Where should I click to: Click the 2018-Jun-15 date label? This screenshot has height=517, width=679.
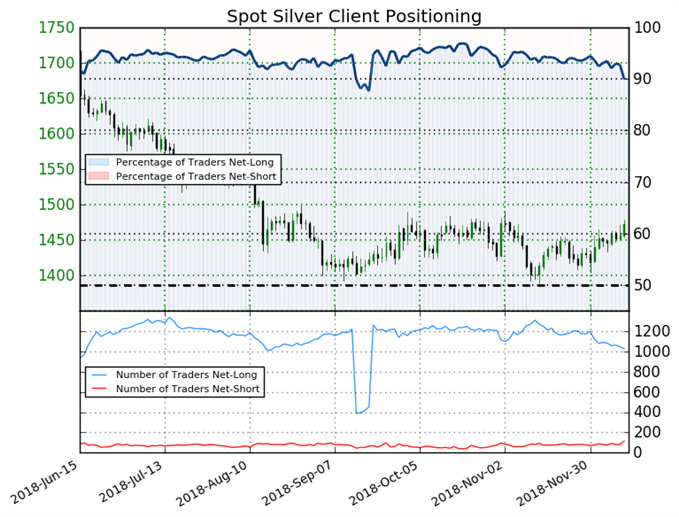pos(44,482)
